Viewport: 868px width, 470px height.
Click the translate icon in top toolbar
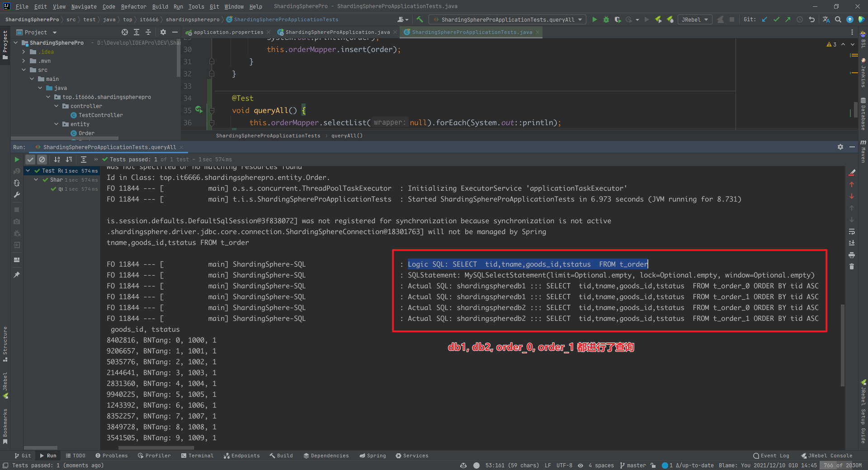(826, 19)
